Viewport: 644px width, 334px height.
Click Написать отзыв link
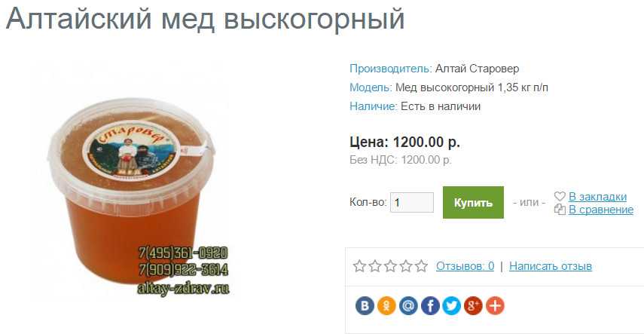551,266
